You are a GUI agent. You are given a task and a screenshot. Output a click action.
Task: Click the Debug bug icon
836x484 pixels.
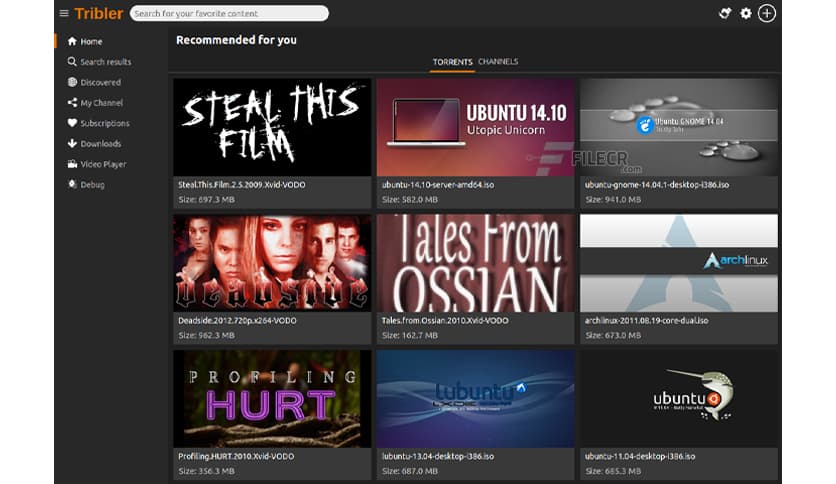(x=72, y=184)
